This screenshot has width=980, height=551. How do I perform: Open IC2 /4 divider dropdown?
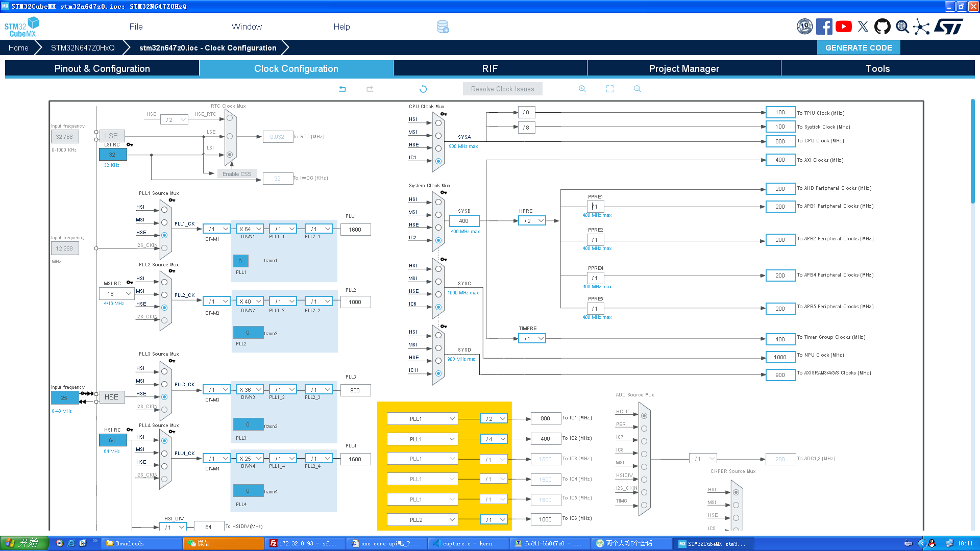[494, 439]
